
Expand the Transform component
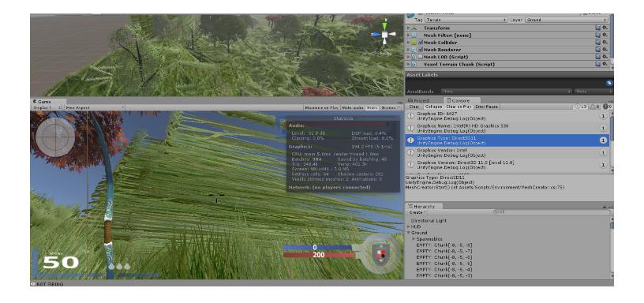(408, 28)
